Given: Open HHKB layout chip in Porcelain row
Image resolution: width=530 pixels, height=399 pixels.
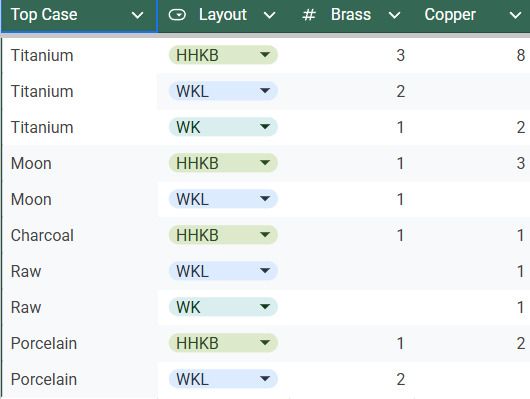Looking at the screenshot, I should pyautogui.click(x=223, y=343).
